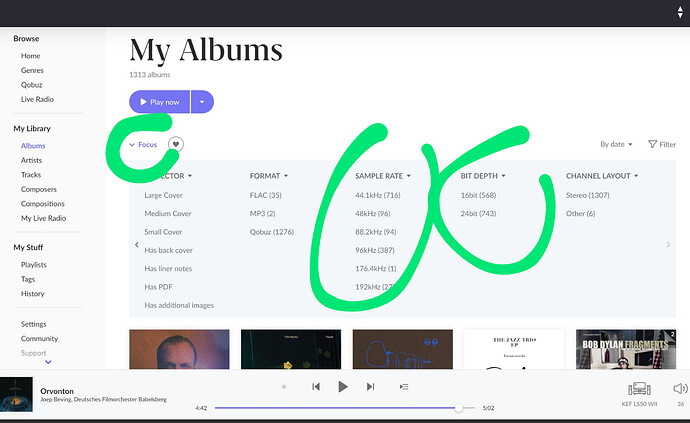The image size is (690, 423).
Task: Open the KEF LS50 WII audio zone icon
Action: click(639, 389)
